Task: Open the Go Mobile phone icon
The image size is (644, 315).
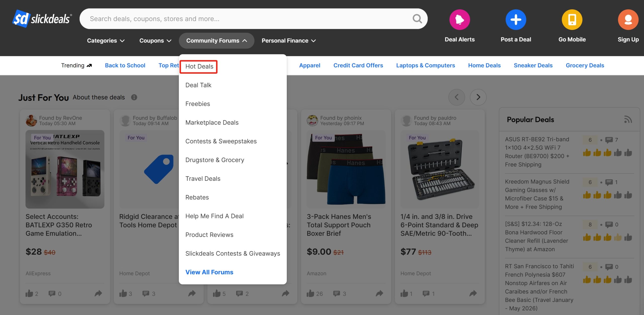Action: pos(572,20)
